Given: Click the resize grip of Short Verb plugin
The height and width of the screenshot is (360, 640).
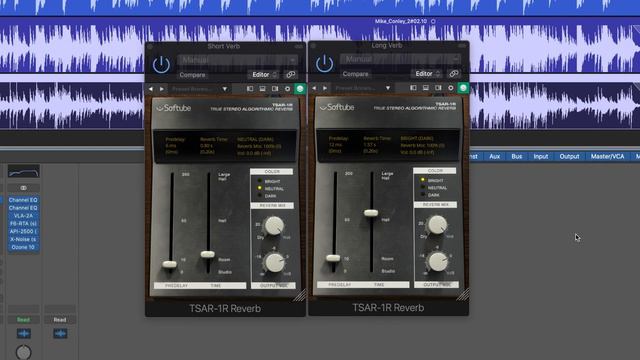Looking at the screenshot, I should point(300,295).
